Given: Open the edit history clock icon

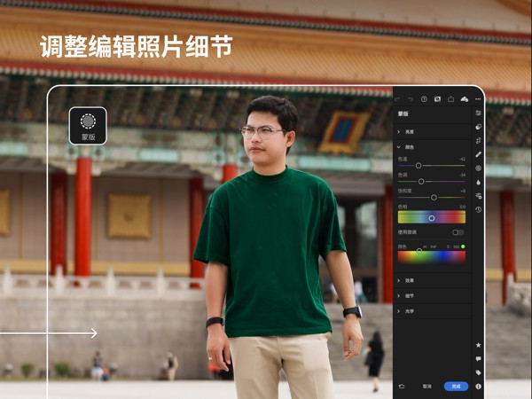Looking at the screenshot, I should (479, 209).
